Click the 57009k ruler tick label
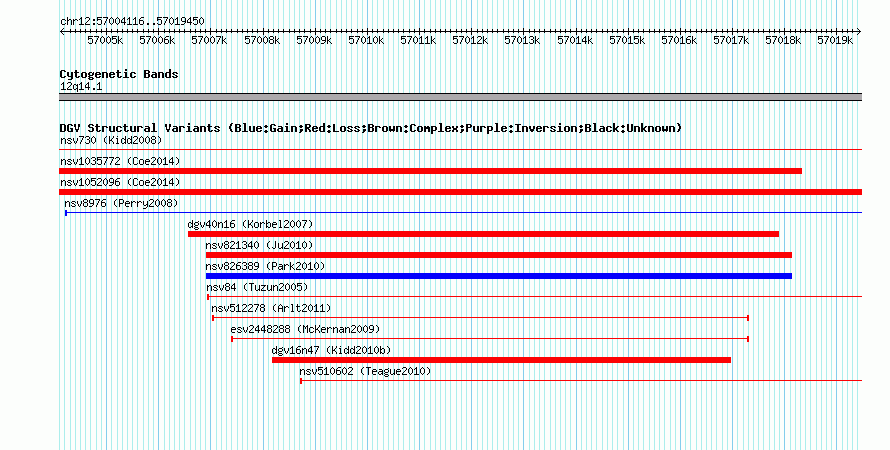The image size is (890, 450). click(x=314, y=40)
